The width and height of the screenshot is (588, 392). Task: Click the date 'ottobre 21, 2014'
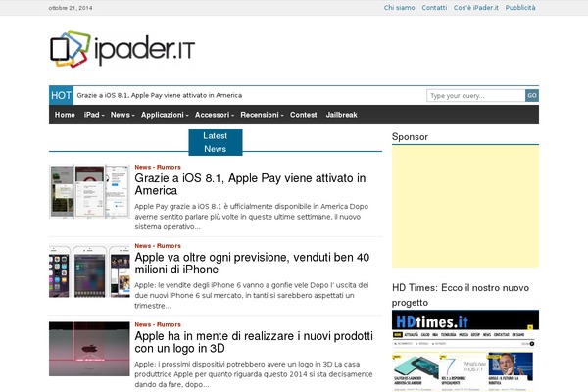point(71,8)
